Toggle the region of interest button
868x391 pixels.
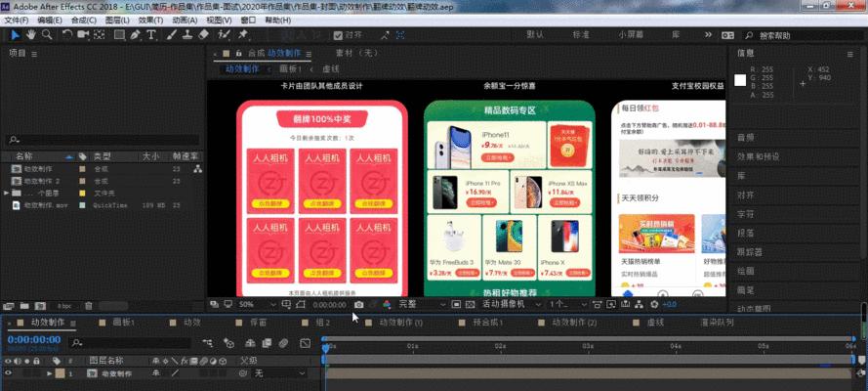pyautogui.click(x=456, y=304)
